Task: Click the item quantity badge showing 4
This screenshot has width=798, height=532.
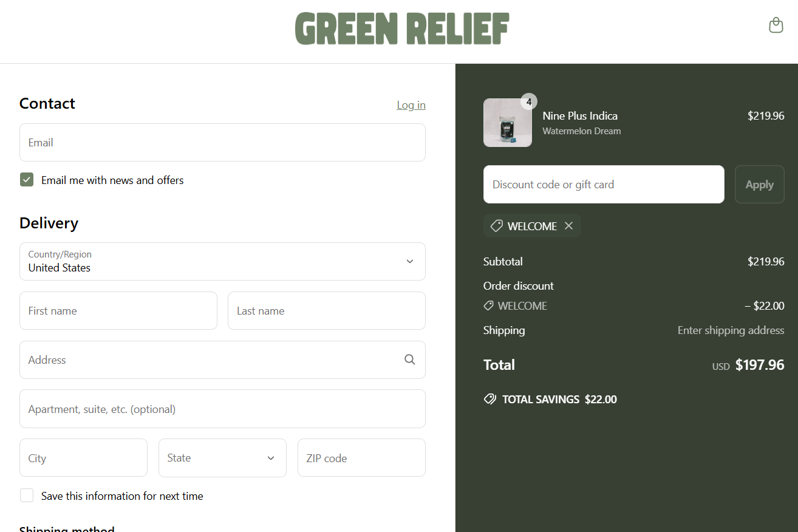Action: [x=529, y=101]
